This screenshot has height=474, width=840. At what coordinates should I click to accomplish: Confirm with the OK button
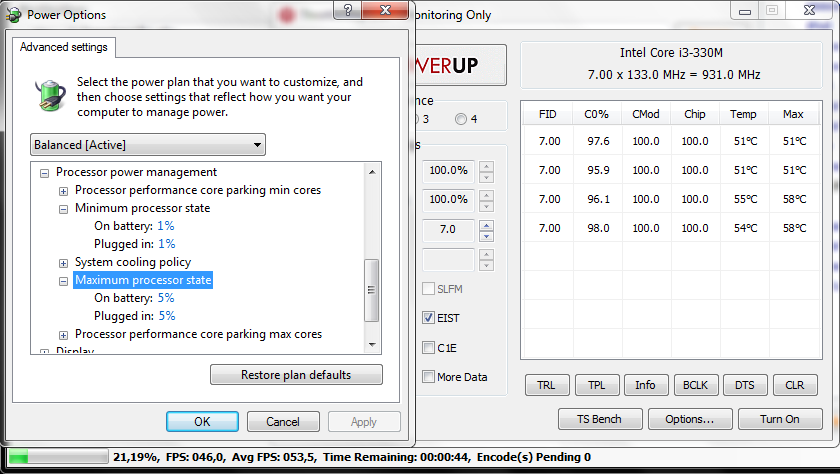pyautogui.click(x=202, y=422)
